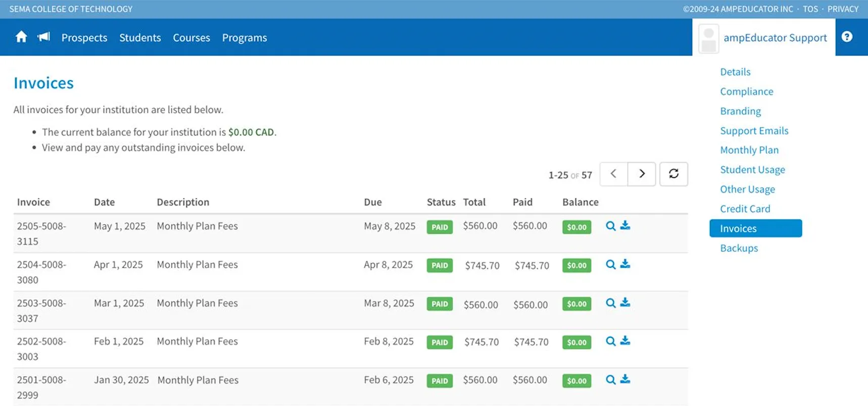Select the active Invoices sidebar item
Viewport: 868px width, 406px height.
755,228
